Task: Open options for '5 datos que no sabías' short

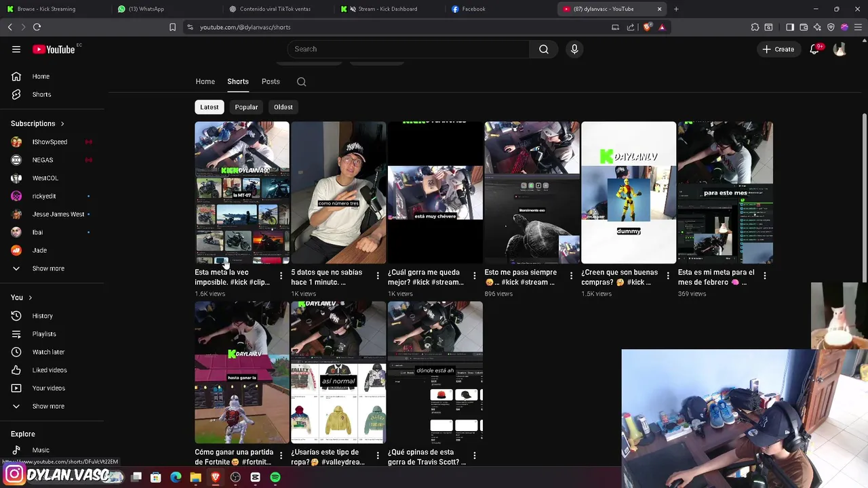Action: point(378,276)
